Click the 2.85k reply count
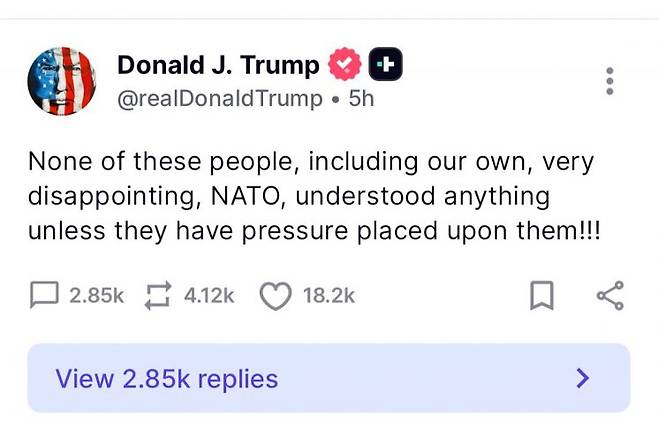This screenshot has width=658, height=430. [96, 295]
